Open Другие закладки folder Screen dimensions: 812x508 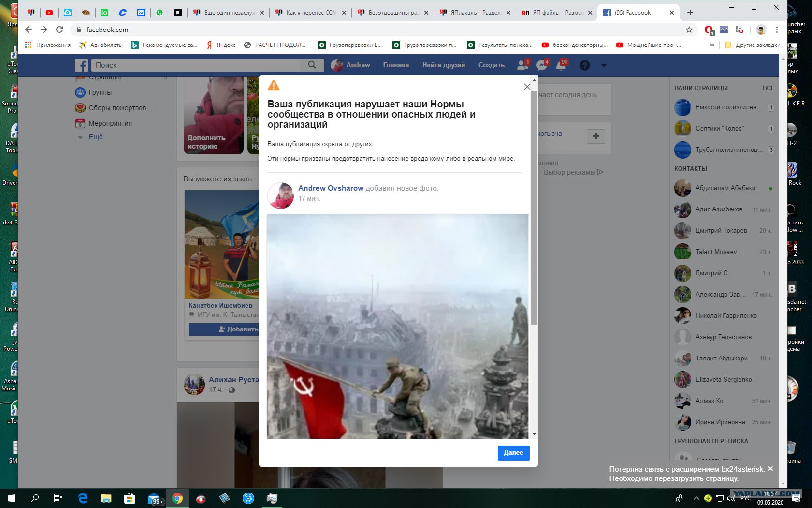753,45
